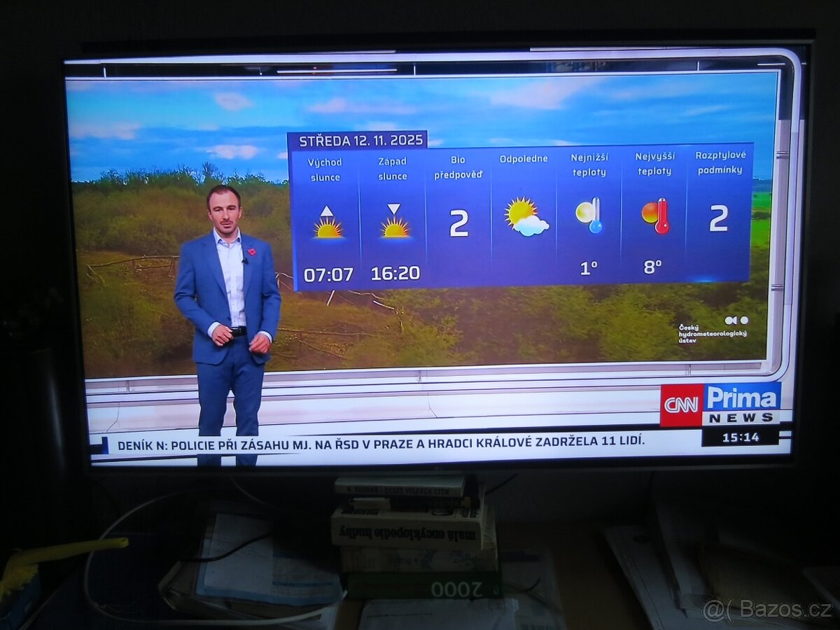The height and width of the screenshot is (630, 840).
Task: Click the Český hydrometeorologický ústav logo
Action: click(713, 329)
